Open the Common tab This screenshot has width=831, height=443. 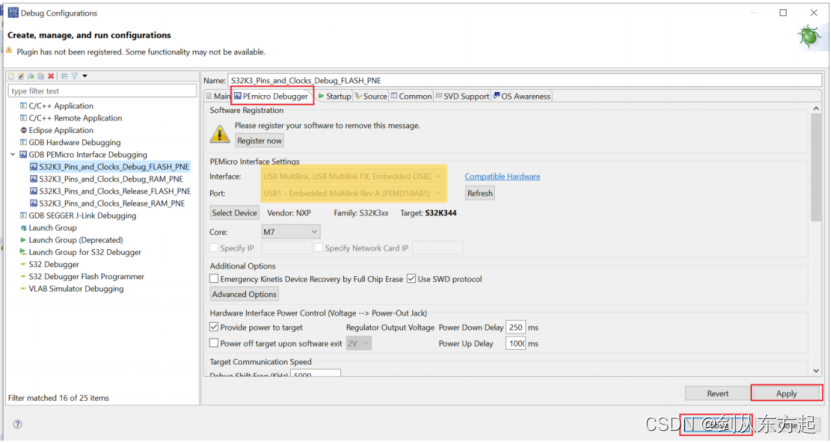[411, 96]
